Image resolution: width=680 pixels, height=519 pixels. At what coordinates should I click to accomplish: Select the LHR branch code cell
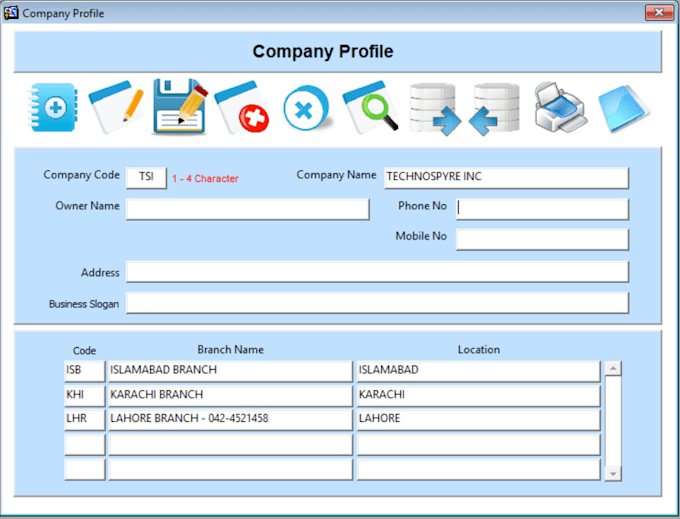(85, 419)
